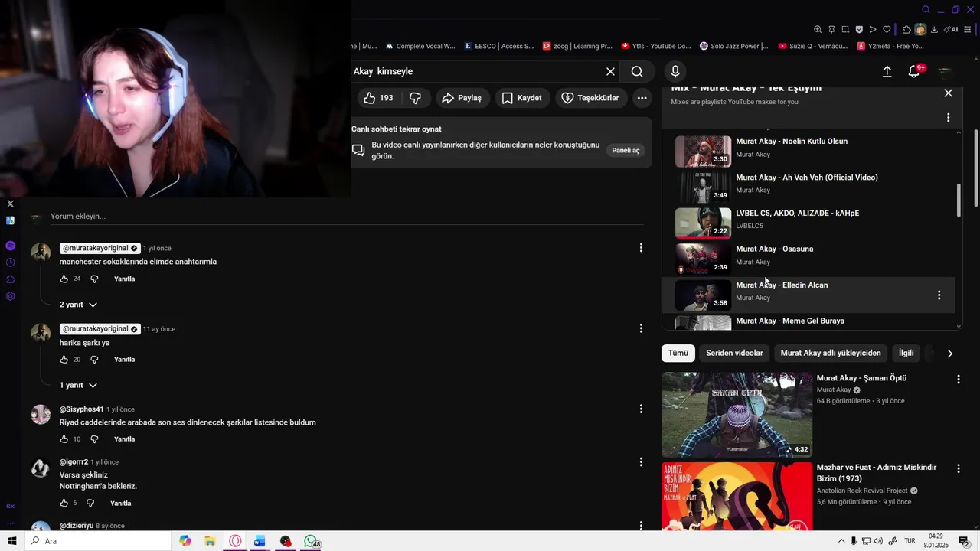Open Teşekkürler super thanks button
Viewport: 980px width, 551px height.
(x=590, y=98)
